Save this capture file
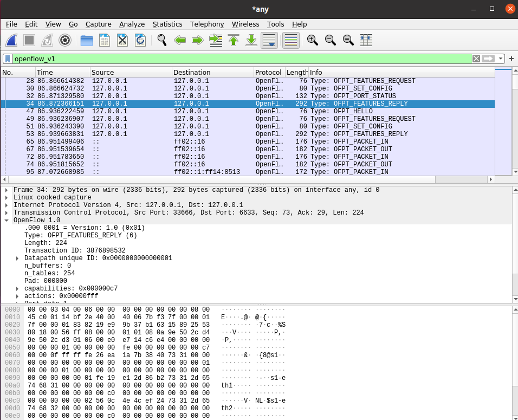Screen dimensions: 518x420 (x=105, y=40)
